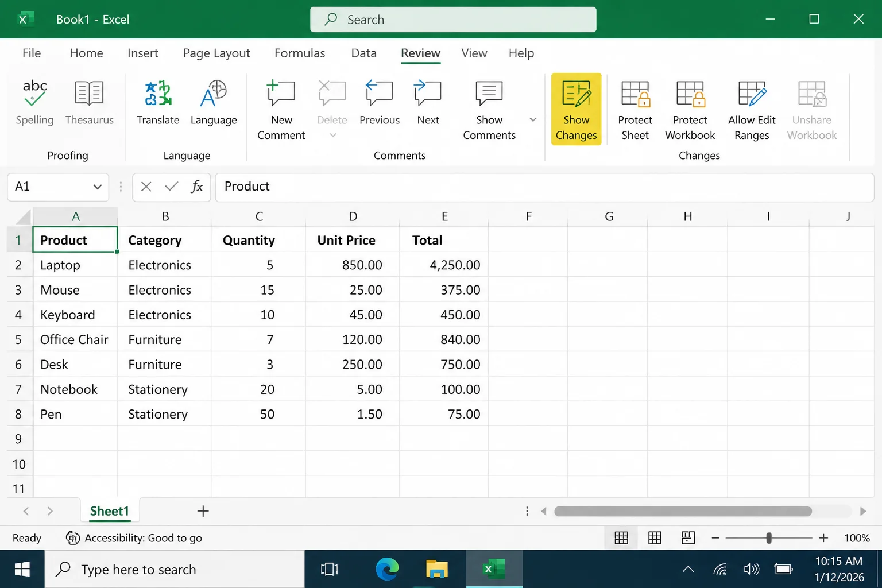882x588 pixels.
Task: Click Accessibility: Good to go
Action: pyautogui.click(x=143, y=538)
